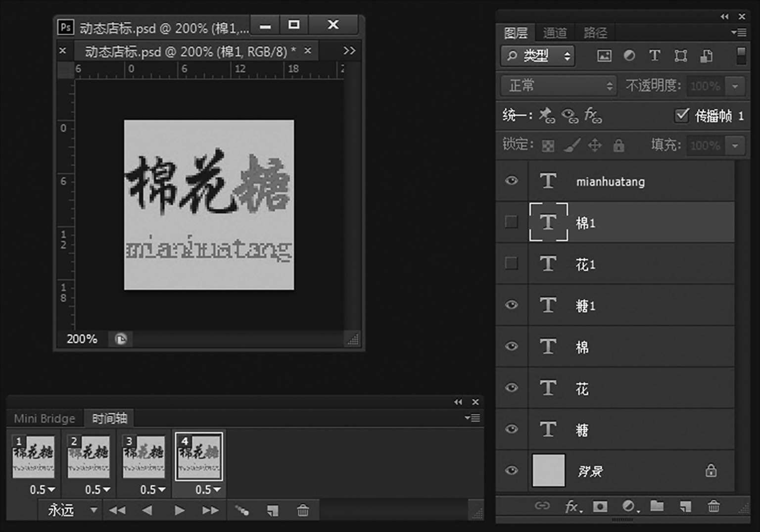This screenshot has width=760, height=532.
Task: Create a new layer group folder
Action: [657, 506]
